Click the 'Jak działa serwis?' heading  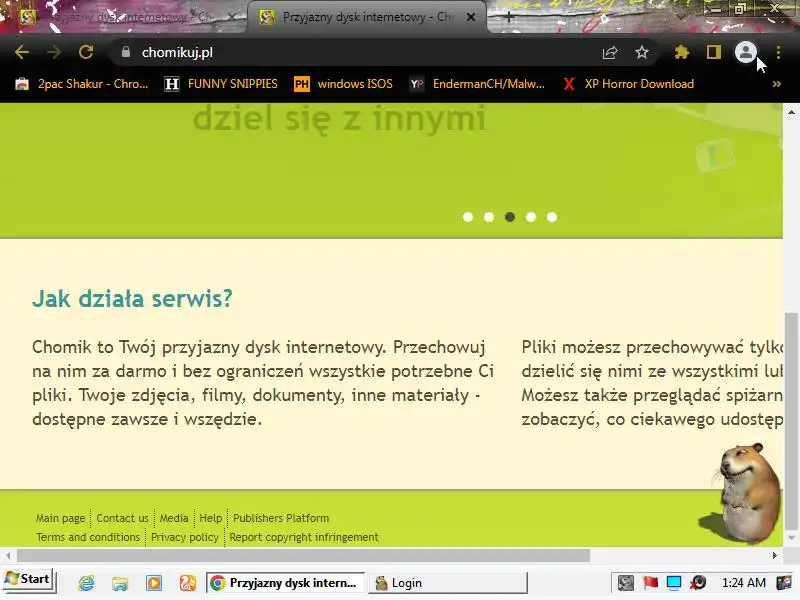point(132,299)
